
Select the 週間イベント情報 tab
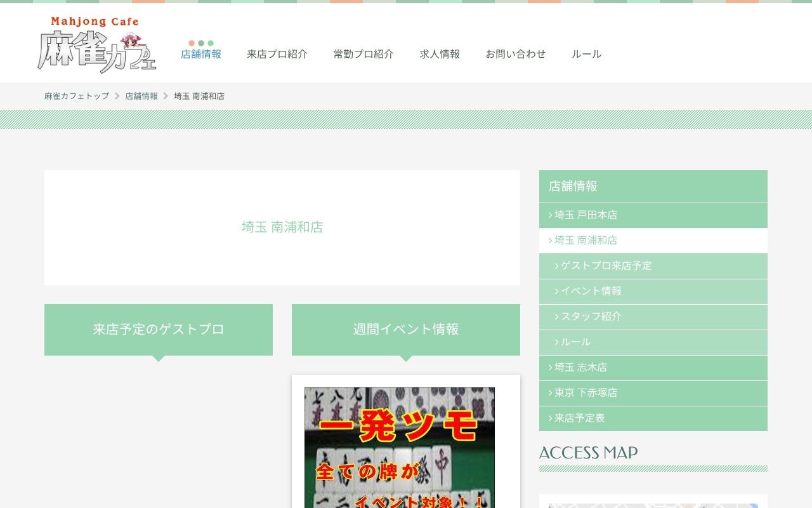pos(406,330)
